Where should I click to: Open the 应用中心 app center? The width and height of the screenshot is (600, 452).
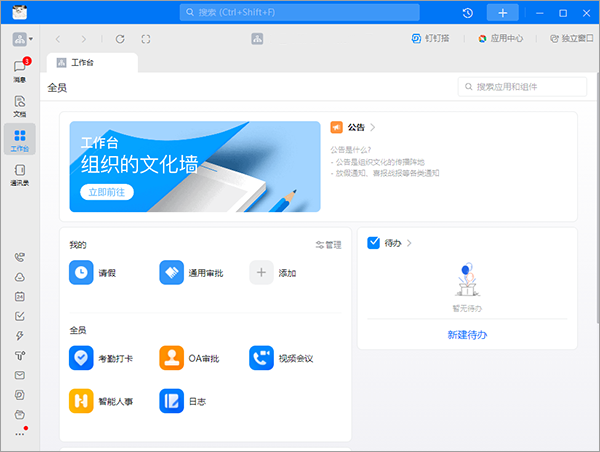click(501, 38)
